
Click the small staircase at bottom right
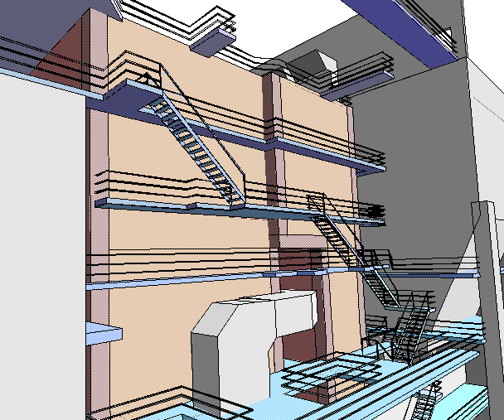tap(424, 403)
